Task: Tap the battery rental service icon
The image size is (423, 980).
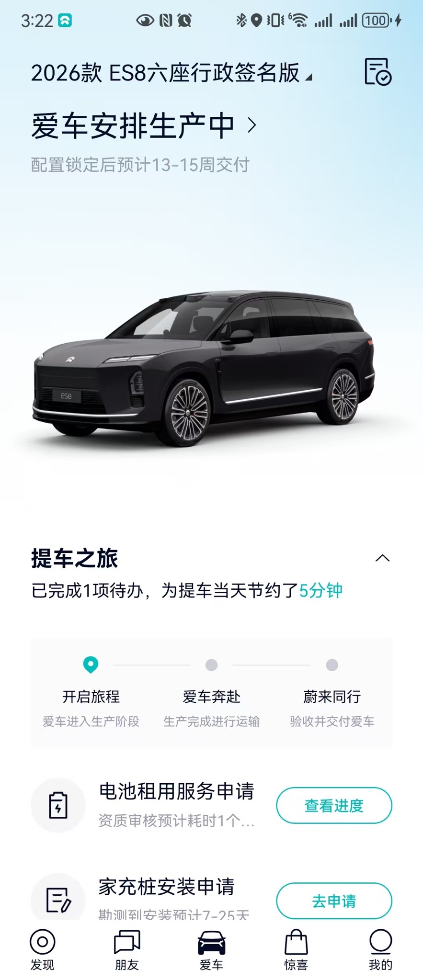Action: click(x=58, y=805)
